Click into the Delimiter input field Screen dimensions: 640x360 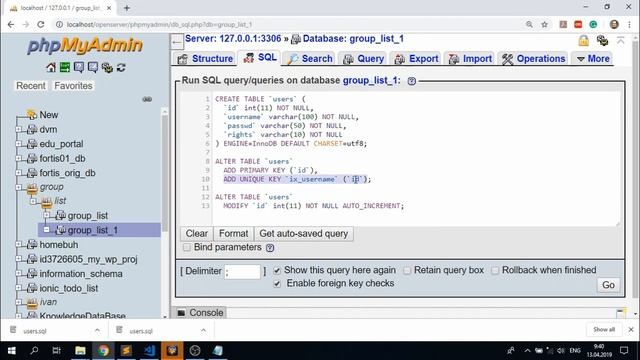coord(242,272)
